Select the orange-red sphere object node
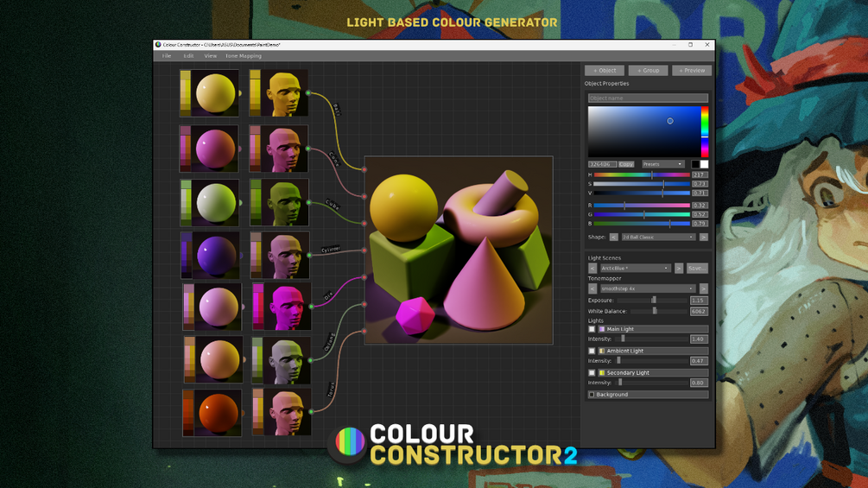This screenshot has width=868, height=488. click(212, 413)
